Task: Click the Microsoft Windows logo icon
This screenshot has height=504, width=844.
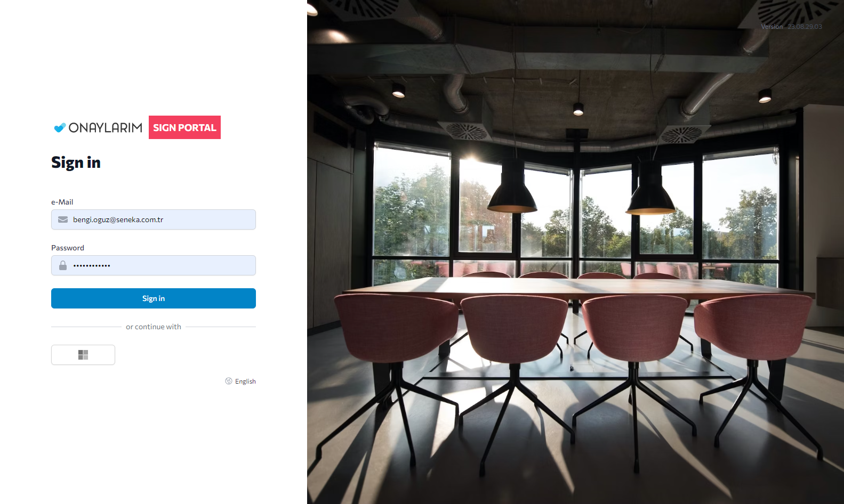Action: tap(83, 355)
